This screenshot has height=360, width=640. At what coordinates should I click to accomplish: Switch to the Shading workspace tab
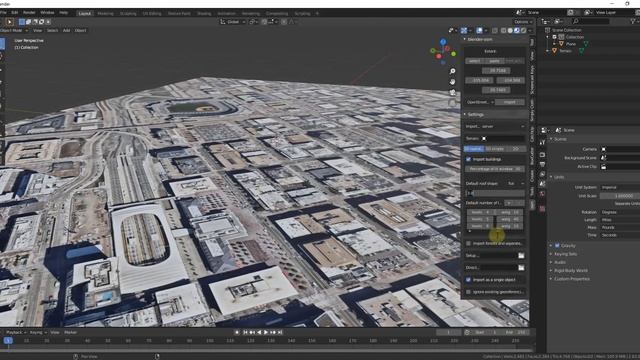click(204, 13)
